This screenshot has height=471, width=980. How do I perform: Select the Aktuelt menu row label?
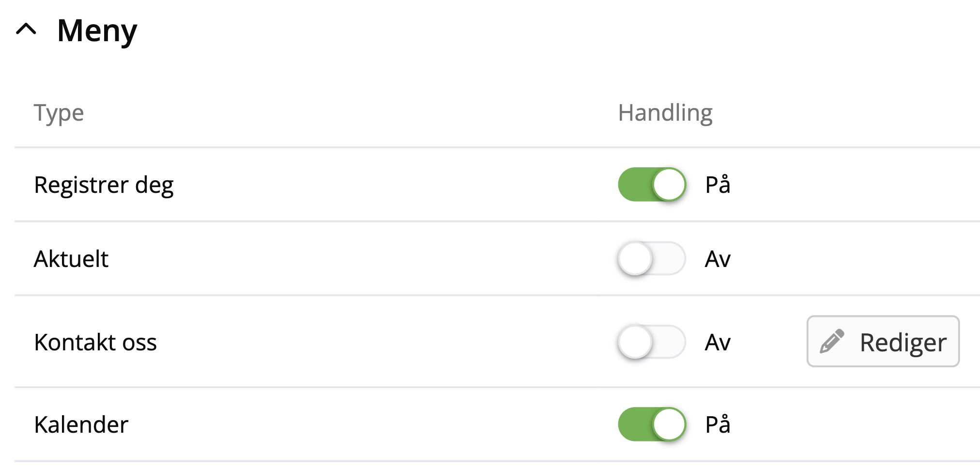(71, 259)
